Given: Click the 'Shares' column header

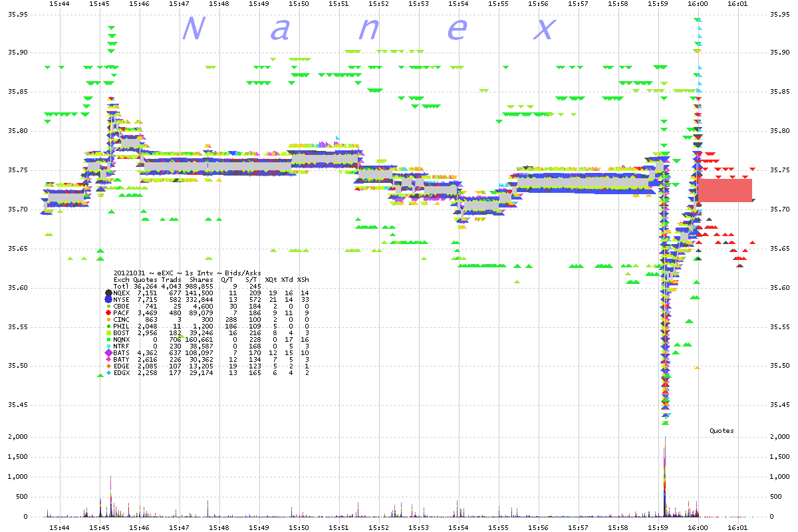Looking at the screenshot, I should pyautogui.click(x=201, y=279).
